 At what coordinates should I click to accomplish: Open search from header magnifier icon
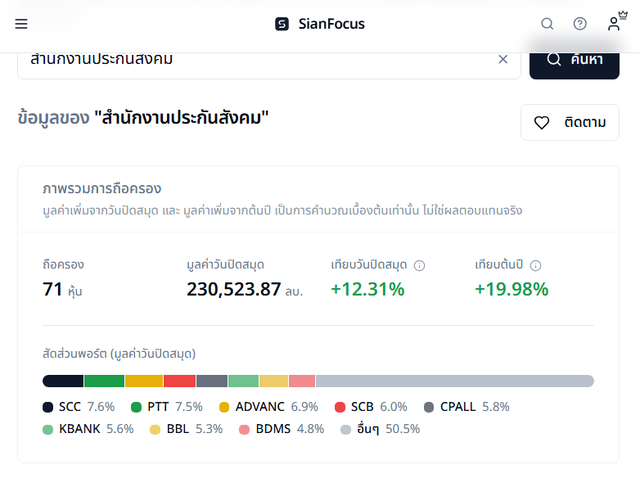pyautogui.click(x=547, y=24)
